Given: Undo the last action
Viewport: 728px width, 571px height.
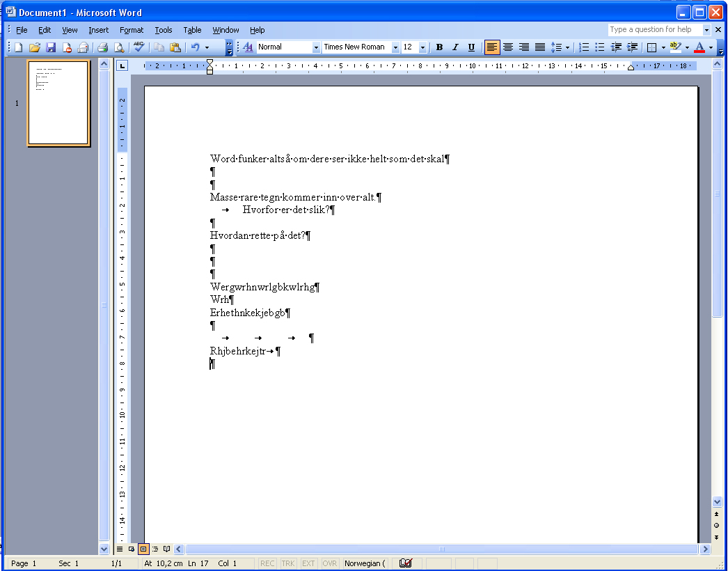Looking at the screenshot, I should [x=196, y=47].
